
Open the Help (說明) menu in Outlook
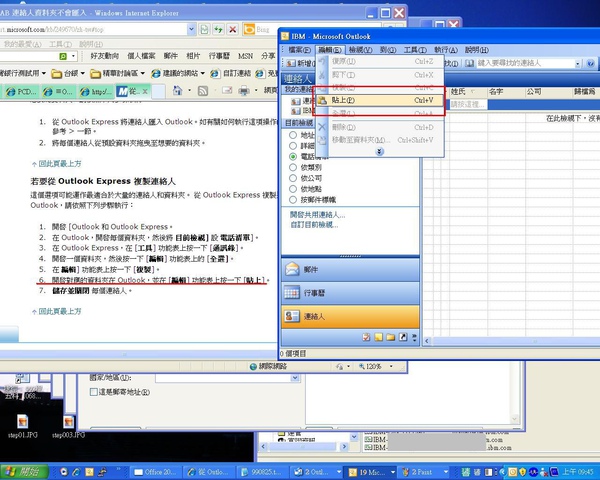point(477,50)
